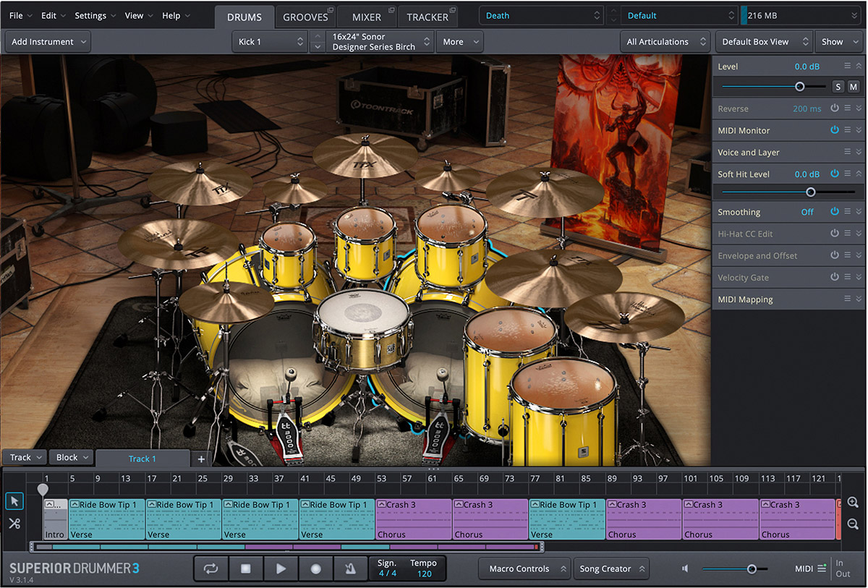This screenshot has width=868, height=588.
Task: Open the Add Instrument dropdown
Action: (48, 42)
